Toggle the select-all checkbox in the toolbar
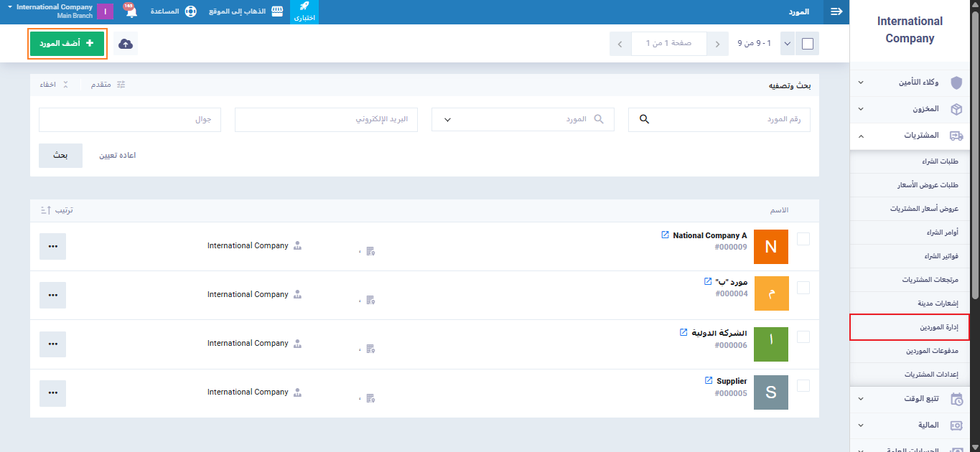 point(808,44)
